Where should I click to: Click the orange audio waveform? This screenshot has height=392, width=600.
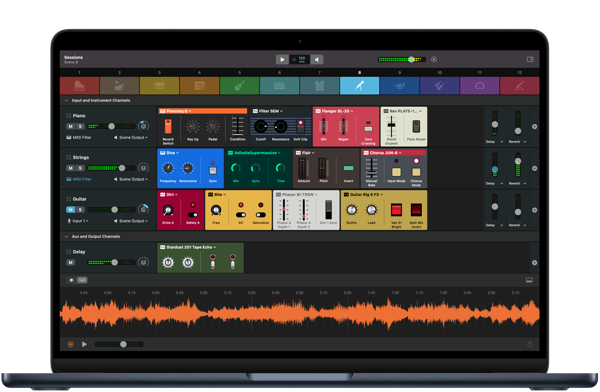pos(300,313)
